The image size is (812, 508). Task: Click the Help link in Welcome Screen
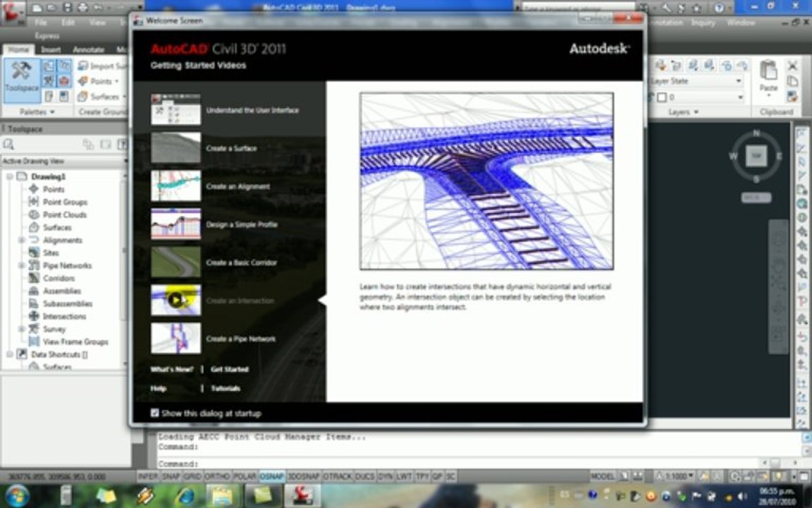(x=159, y=388)
